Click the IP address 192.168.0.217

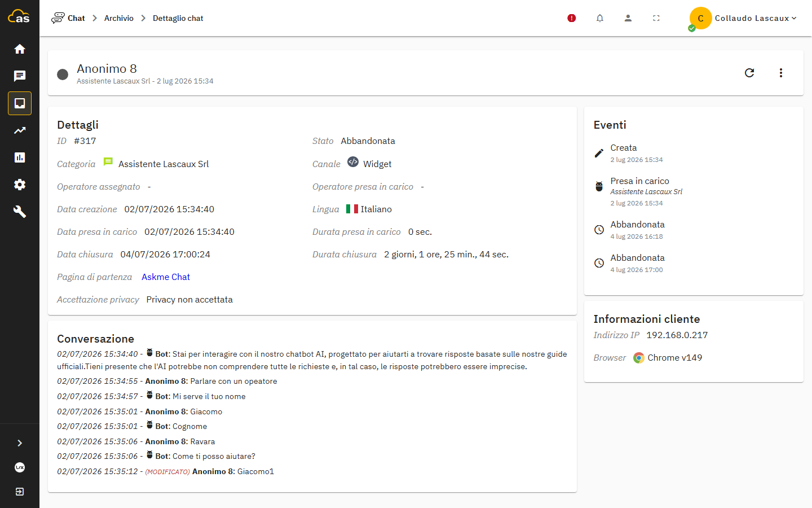[x=677, y=335]
